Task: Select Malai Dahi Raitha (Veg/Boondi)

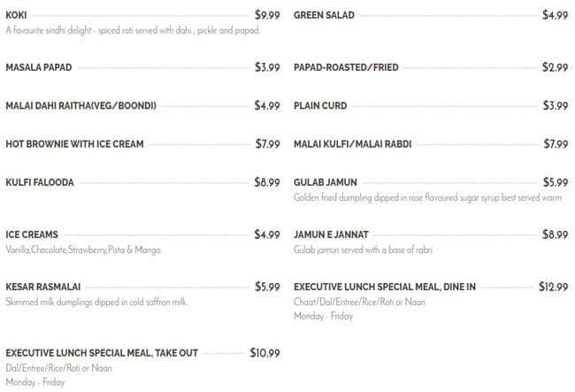Action: tap(80, 106)
